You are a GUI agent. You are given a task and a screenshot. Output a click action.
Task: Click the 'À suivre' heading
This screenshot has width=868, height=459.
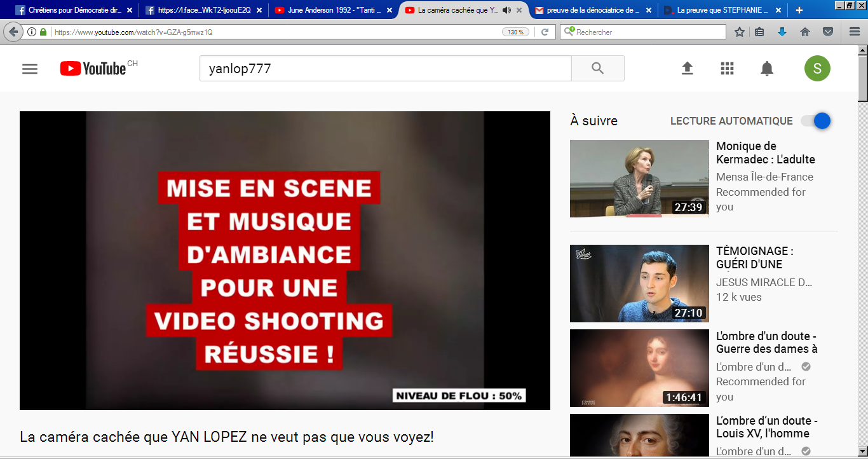[593, 121]
